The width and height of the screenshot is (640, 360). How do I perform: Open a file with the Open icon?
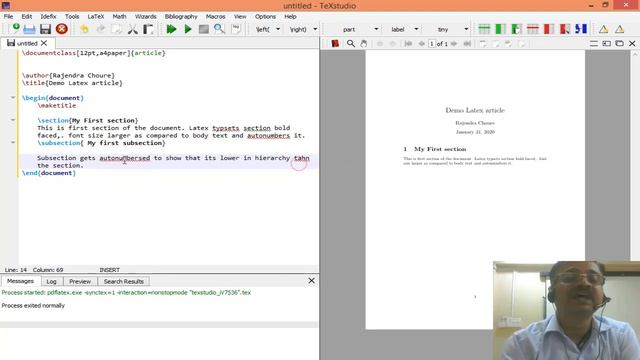point(29,29)
